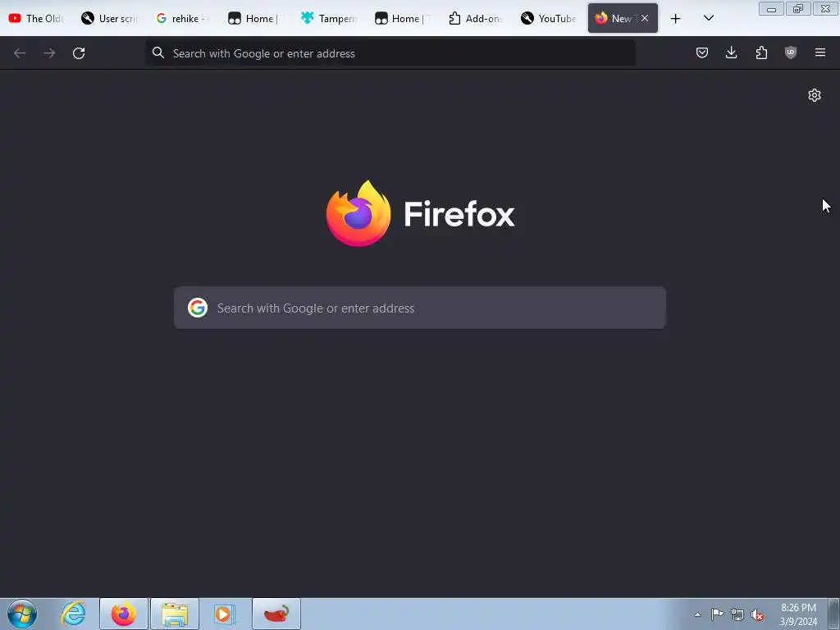
Task: Go back using the back arrow
Action: (20, 53)
